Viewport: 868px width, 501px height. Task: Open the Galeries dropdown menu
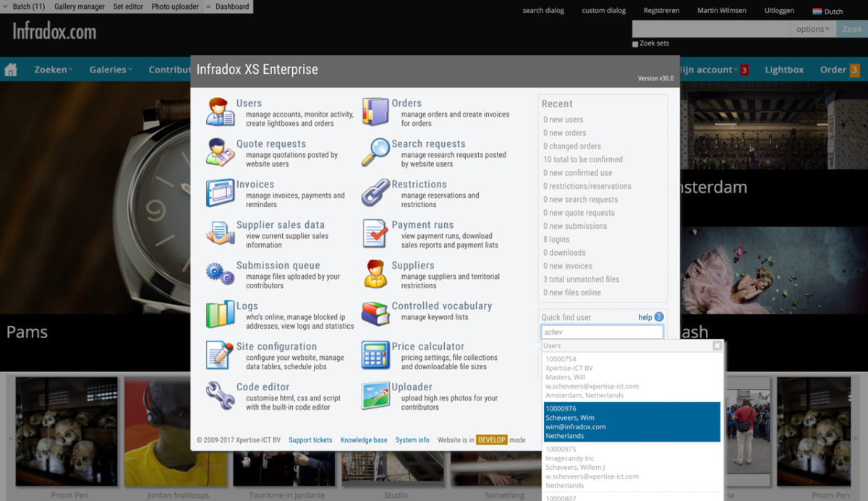coord(110,70)
